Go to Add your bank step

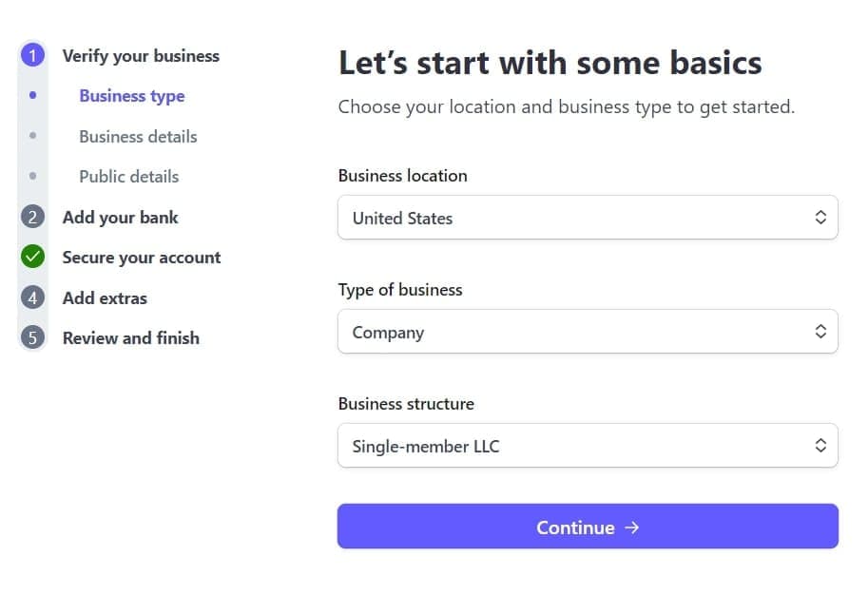tap(120, 217)
